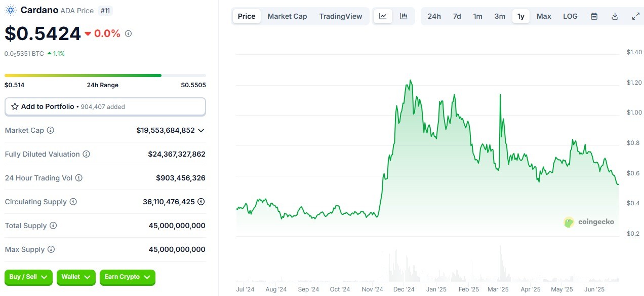Open the Buy / Sell dropdown
644x296 pixels.
(x=28, y=277)
